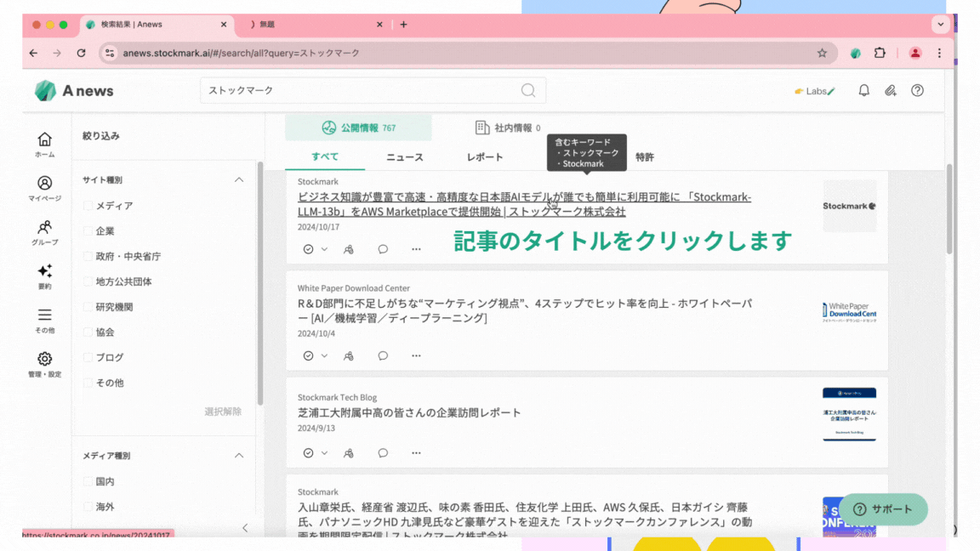Open the 要約 sparkle icon

coord(45,273)
